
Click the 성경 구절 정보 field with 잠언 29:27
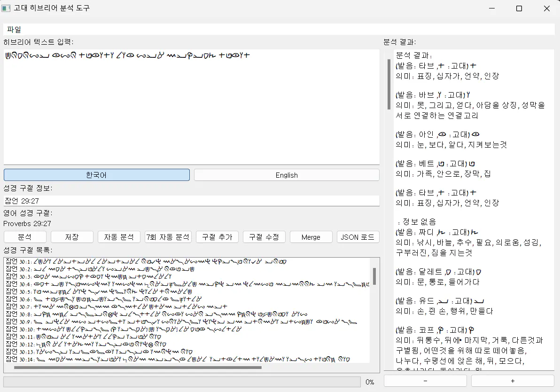point(191,201)
